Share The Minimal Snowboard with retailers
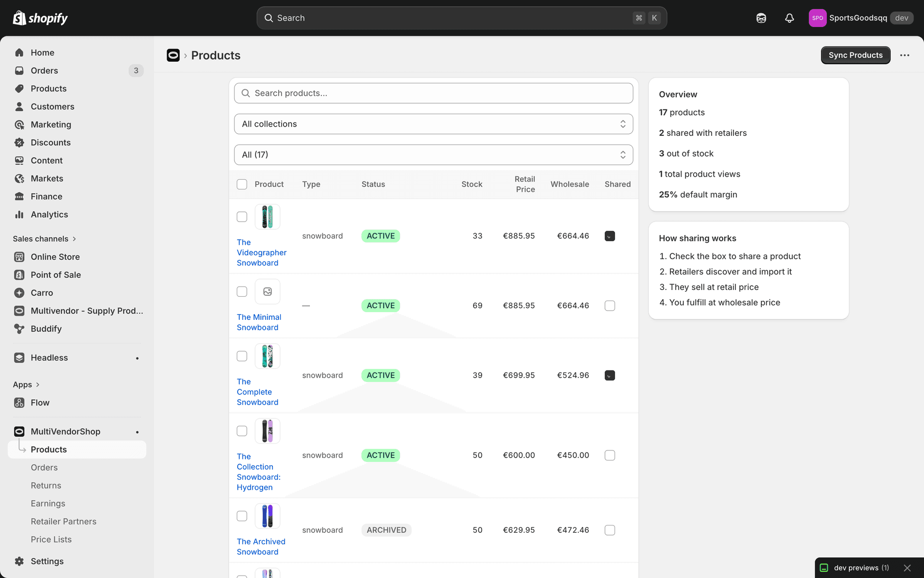 (609, 305)
